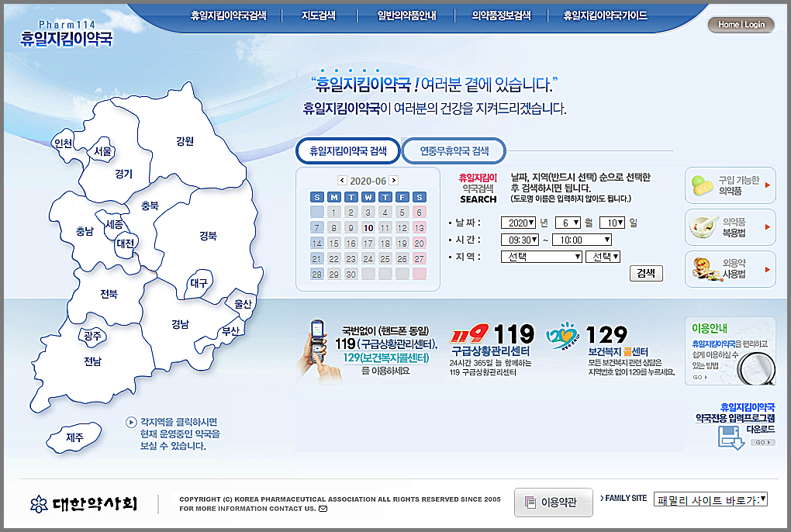
Task: Select 서울 on the map
Action: [103, 150]
